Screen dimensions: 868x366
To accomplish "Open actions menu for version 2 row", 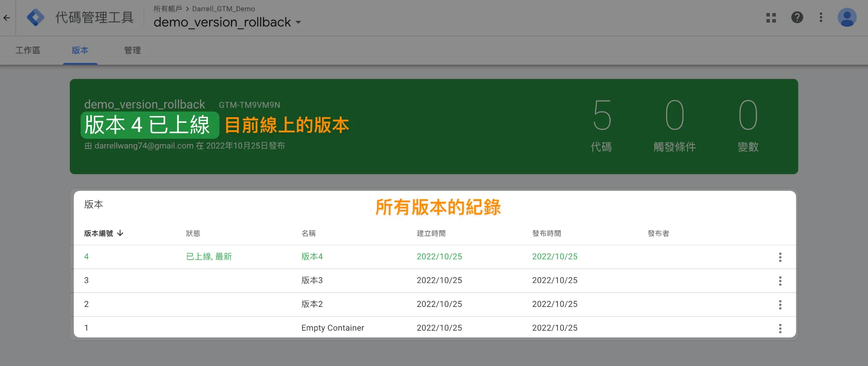I will tap(780, 305).
